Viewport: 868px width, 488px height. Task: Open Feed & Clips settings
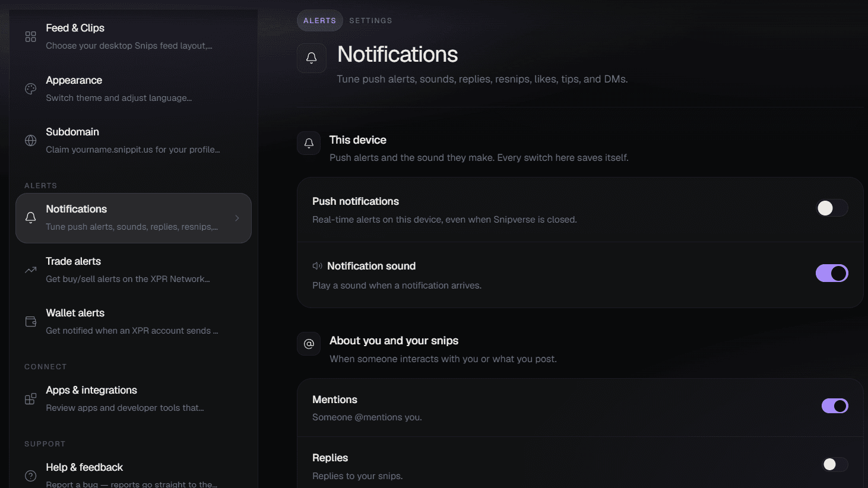[134, 37]
